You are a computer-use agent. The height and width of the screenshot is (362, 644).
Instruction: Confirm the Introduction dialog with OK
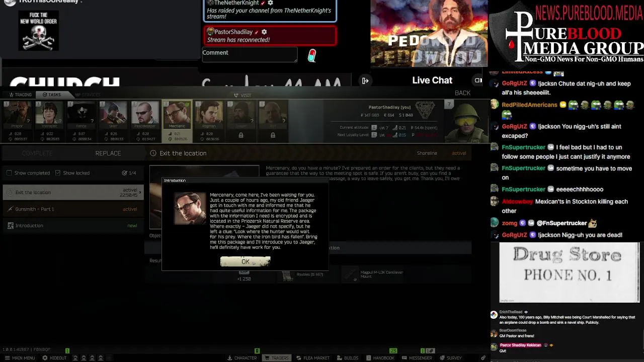coord(245,261)
